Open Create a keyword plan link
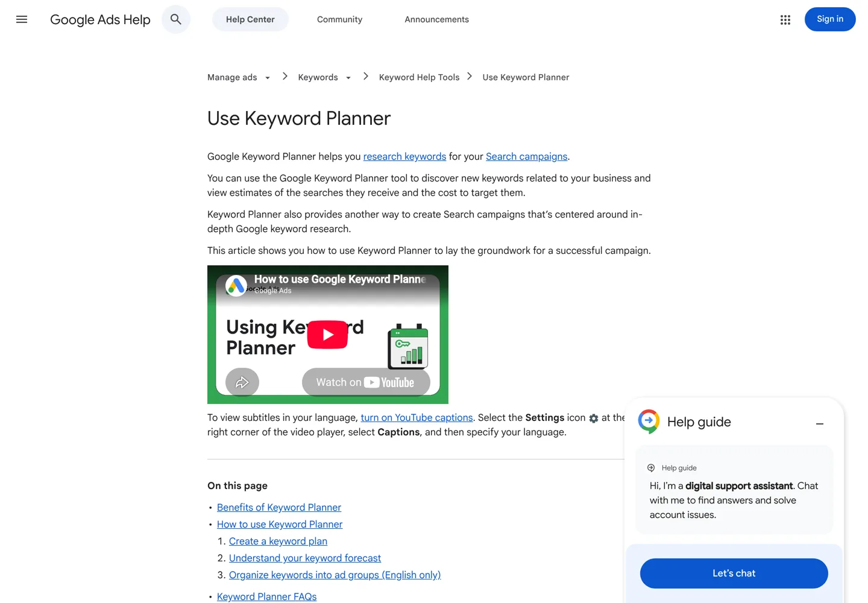This screenshot has height=603, width=868. pyautogui.click(x=278, y=541)
